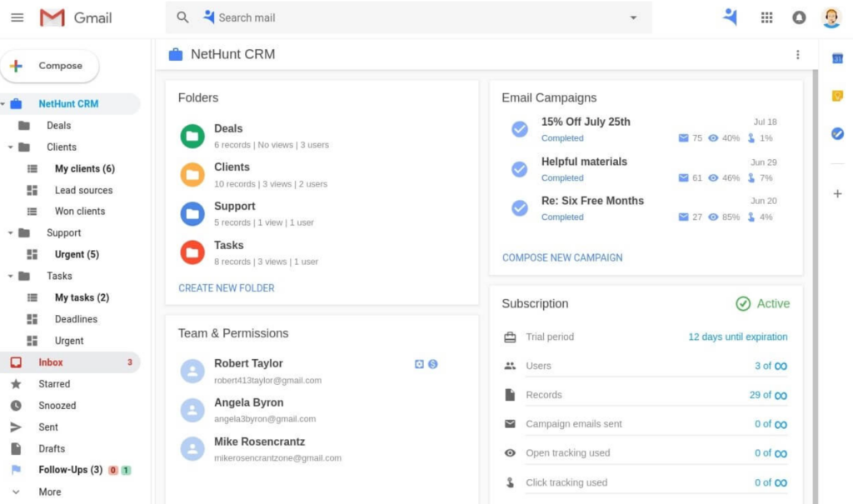Open Helpful materials campaign
Screen dimensions: 853x504
pyautogui.click(x=584, y=162)
